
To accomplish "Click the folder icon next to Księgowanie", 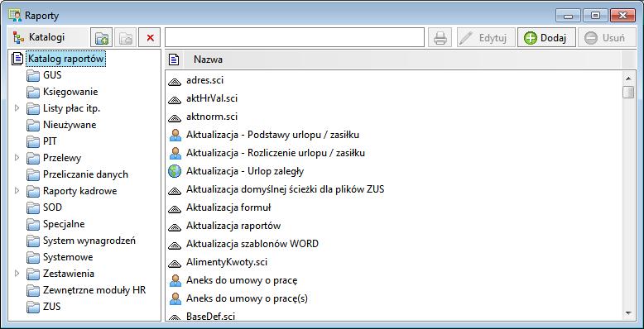I will (33, 92).
